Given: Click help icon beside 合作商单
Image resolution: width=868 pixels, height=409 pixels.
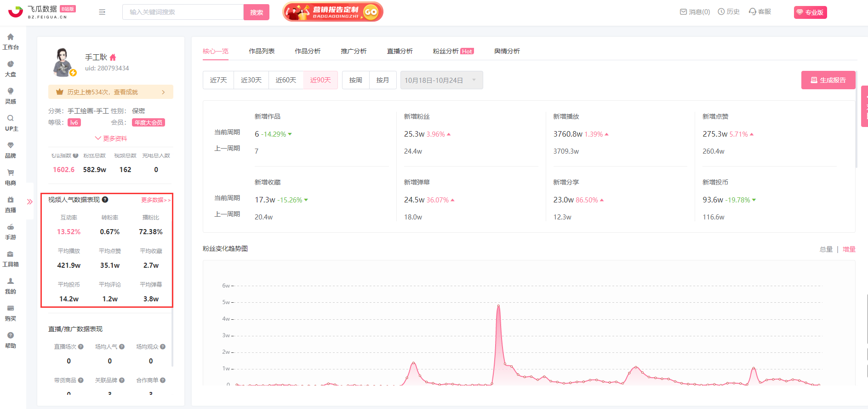Looking at the screenshot, I should (x=162, y=380).
